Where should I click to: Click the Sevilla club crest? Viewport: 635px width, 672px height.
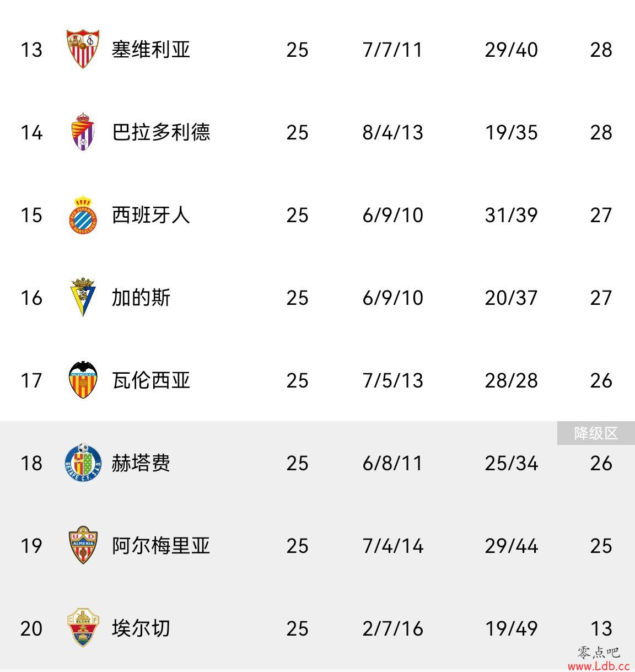[83, 49]
